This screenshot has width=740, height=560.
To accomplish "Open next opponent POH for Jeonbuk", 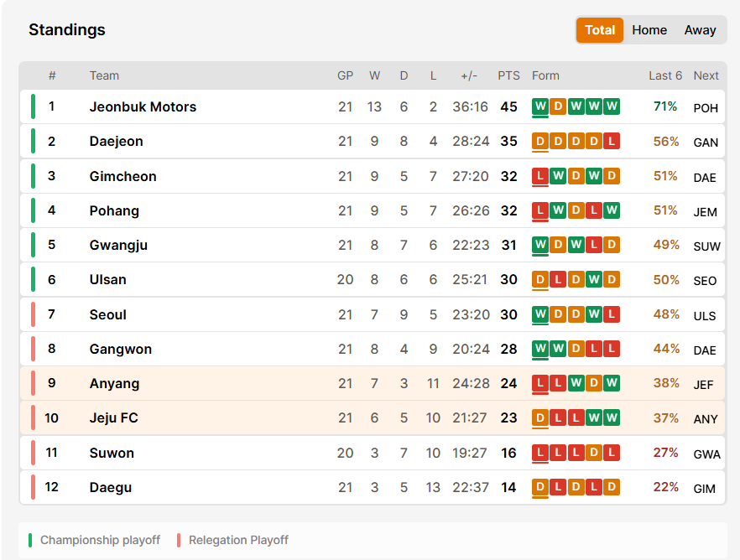I will [x=706, y=108].
